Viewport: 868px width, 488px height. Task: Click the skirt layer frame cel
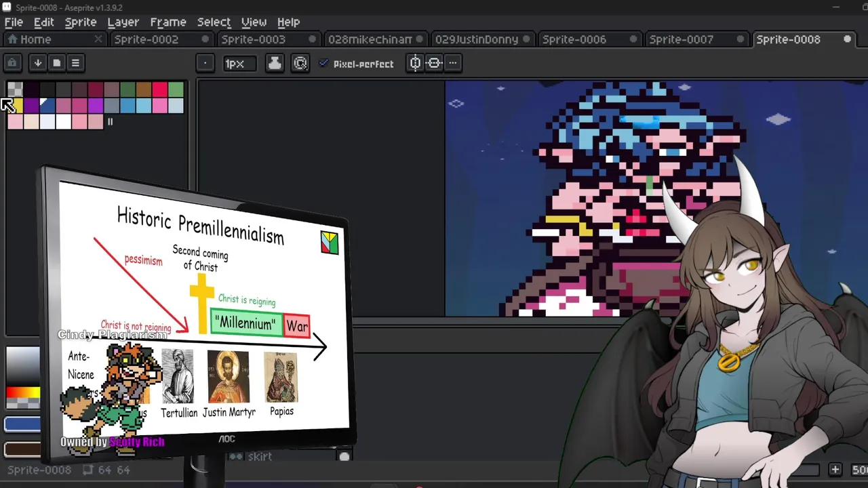click(x=344, y=456)
